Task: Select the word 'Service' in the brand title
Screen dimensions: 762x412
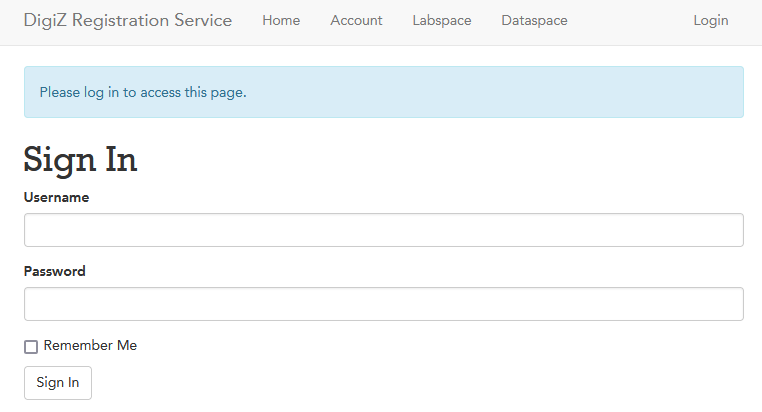Action: point(203,21)
